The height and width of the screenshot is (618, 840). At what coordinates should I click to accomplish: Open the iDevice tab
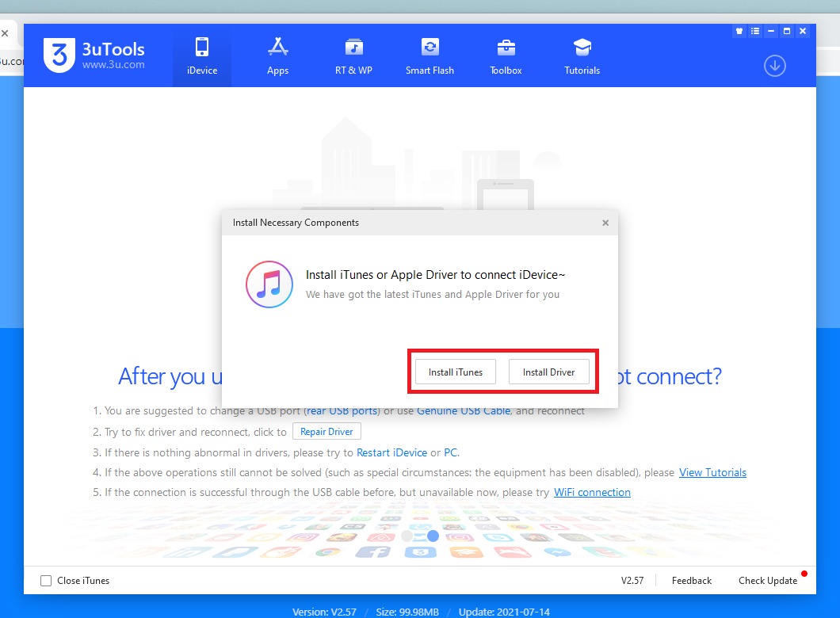pyautogui.click(x=202, y=55)
